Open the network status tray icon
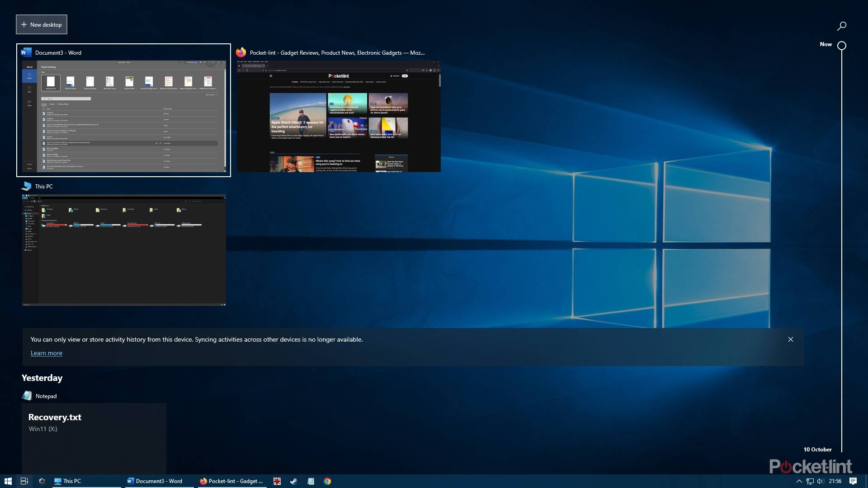The width and height of the screenshot is (868, 488). (810, 481)
